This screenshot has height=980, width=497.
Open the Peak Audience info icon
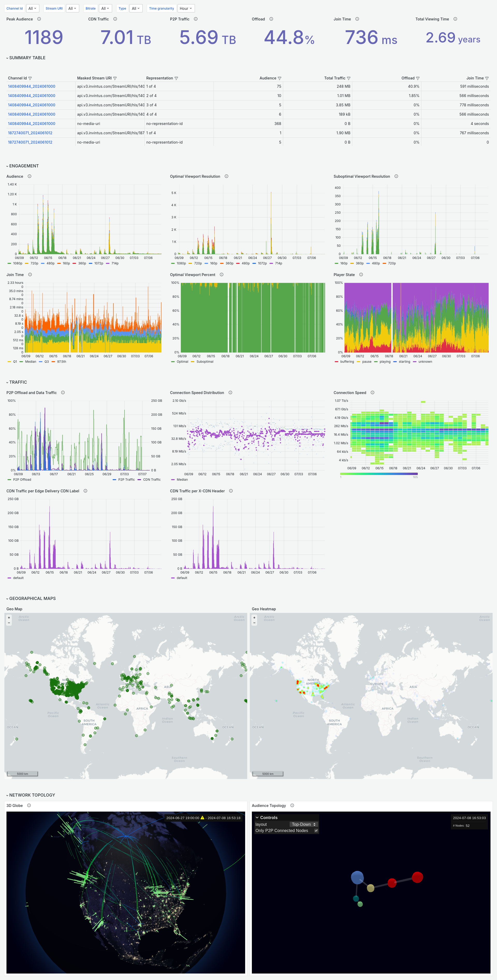pyautogui.click(x=39, y=19)
